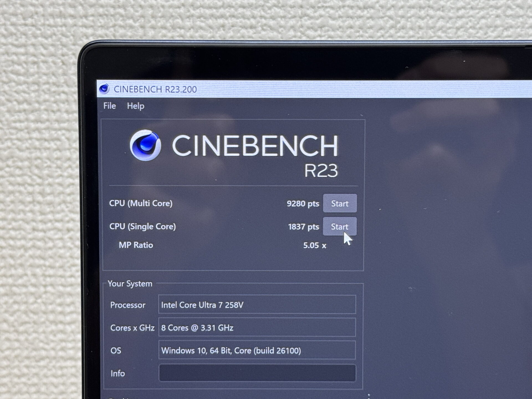Click the 5.05 x ratio value
This screenshot has width=532, height=399.
click(314, 245)
